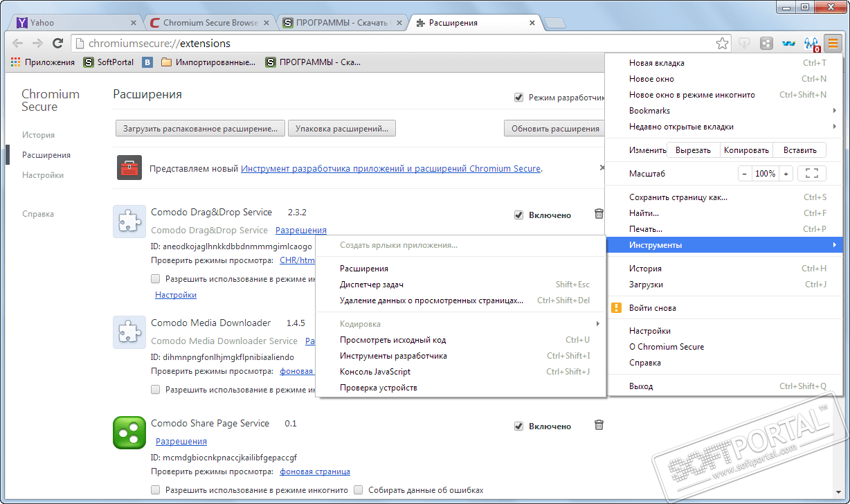Choose Выход to quit the browser
The image size is (850, 504).
pyautogui.click(x=724, y=386)
